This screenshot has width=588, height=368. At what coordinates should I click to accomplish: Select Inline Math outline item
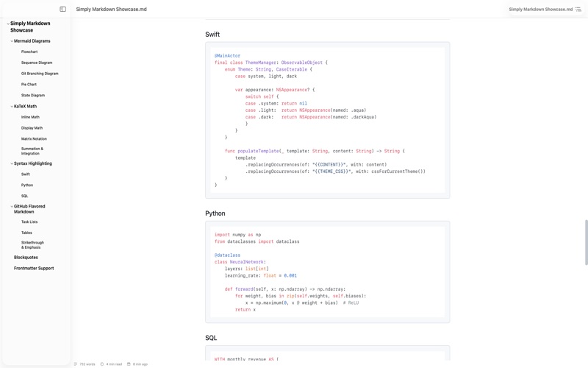click(30, 117)
